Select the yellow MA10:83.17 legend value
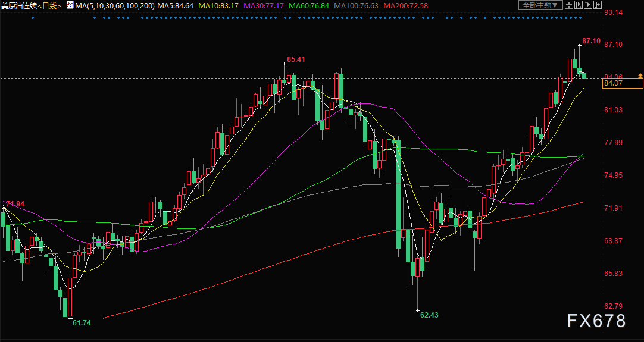 point(218,6)
